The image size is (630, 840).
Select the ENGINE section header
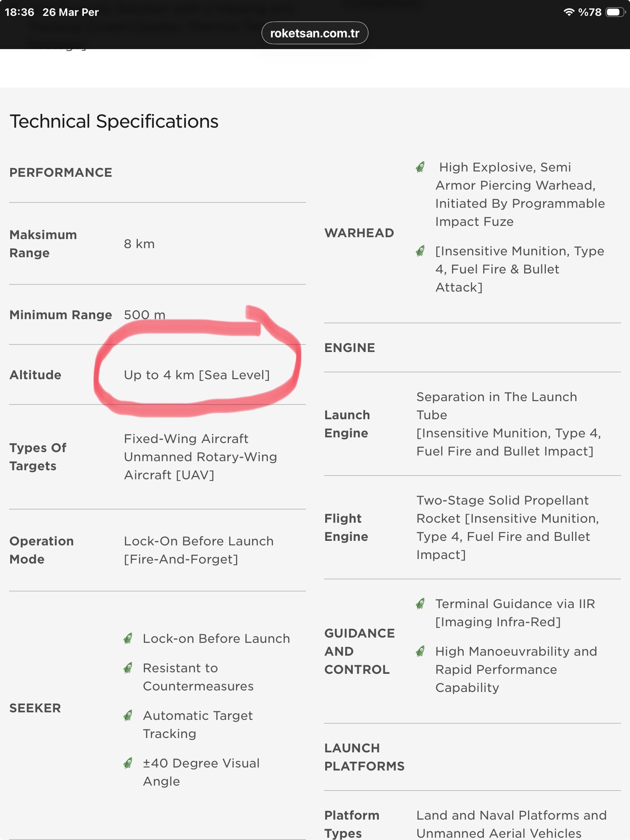[350, 348]
